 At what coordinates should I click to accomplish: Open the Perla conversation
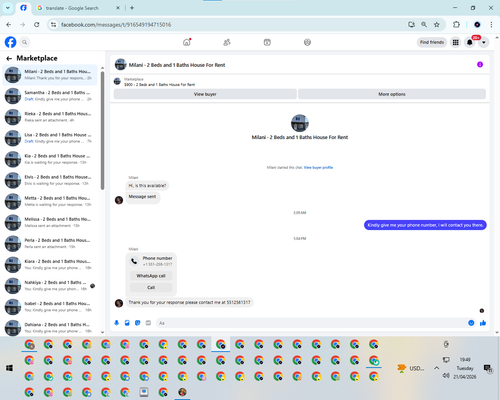pos(50,243)
